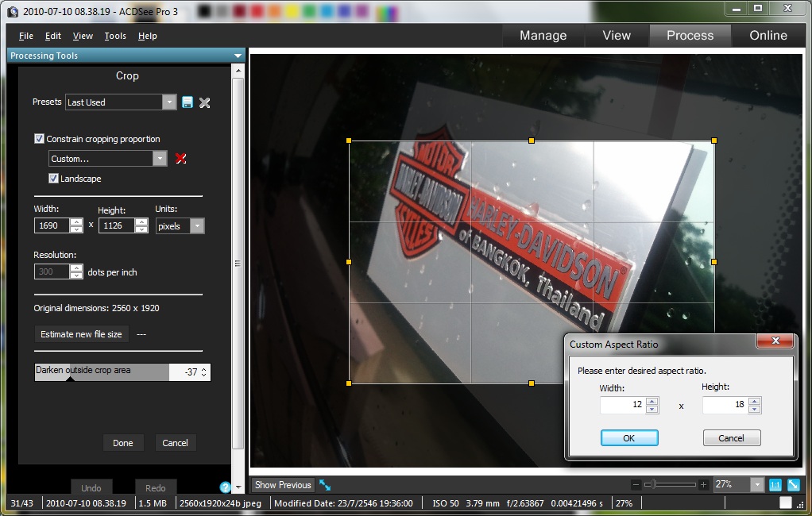Click the scroll up arrow of the tools panel
This screenshot has height=516, width=812.
pos(238,71)
